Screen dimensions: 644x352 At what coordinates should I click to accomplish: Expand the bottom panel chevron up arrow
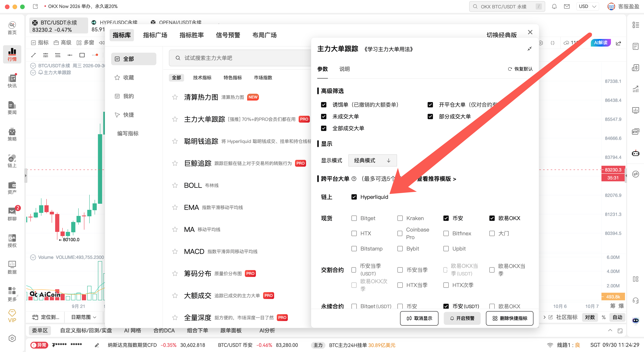pos(610,331)
